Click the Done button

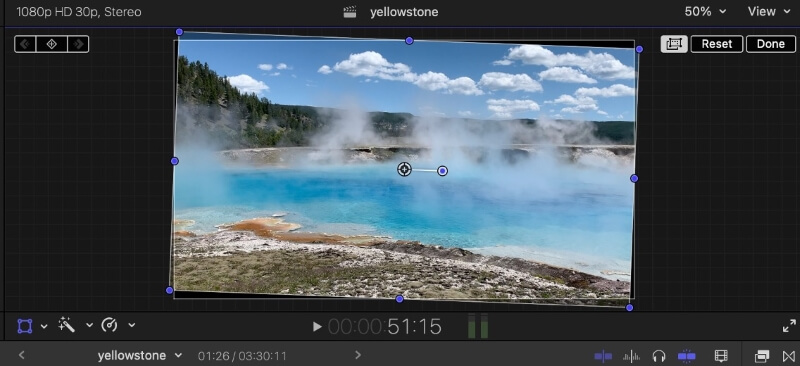click(770, 44)
